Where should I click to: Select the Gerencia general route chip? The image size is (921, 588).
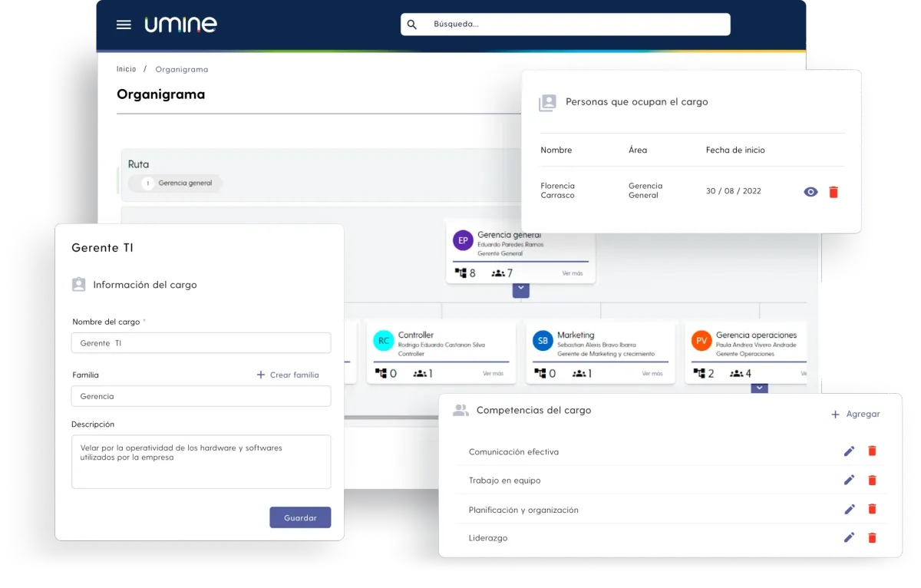coord(176,183)
